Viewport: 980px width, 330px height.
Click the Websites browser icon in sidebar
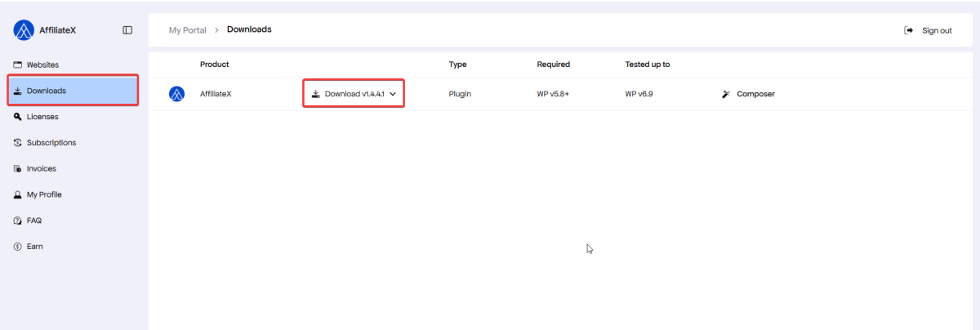pyautogui.click(x=18, y=65)
